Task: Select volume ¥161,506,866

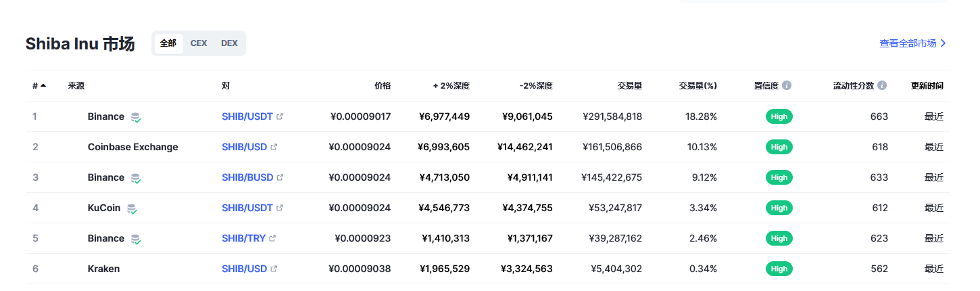Action: 613,147
